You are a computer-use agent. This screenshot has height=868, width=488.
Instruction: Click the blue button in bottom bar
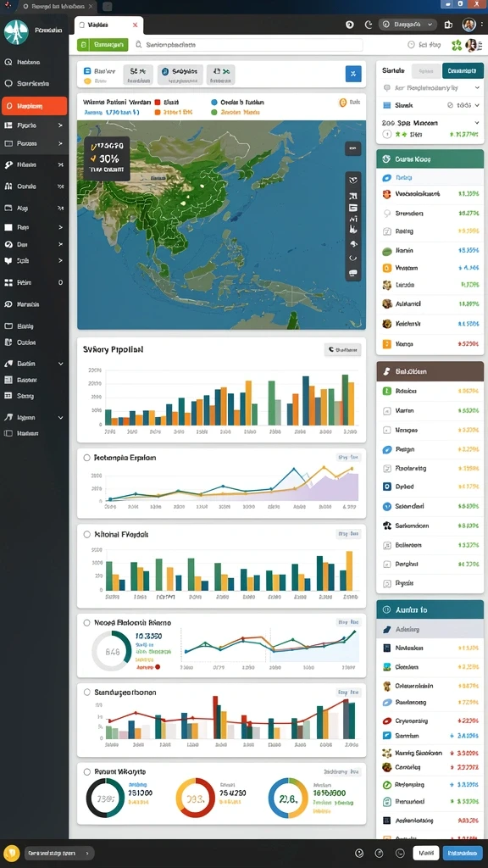(463, 853)
